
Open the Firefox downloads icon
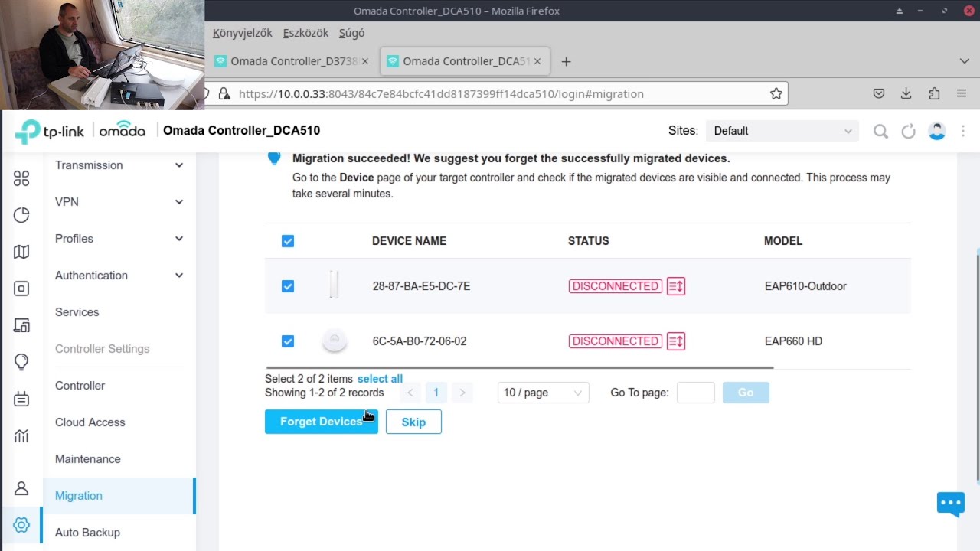coord(906,93)
